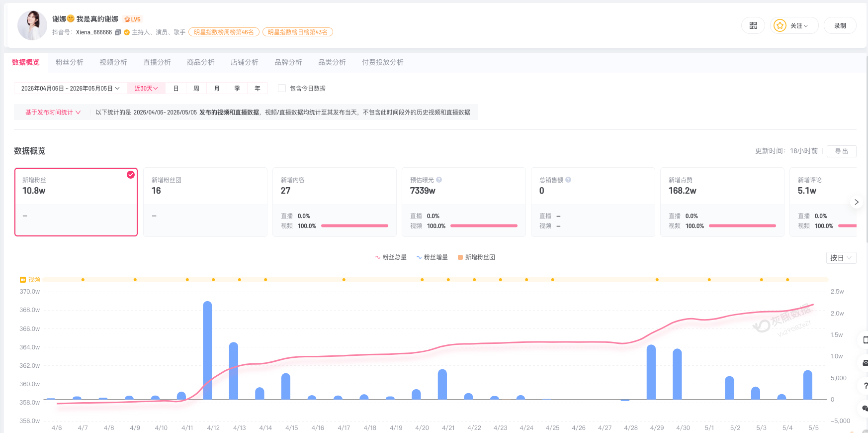Expand the 近30天 dropdown
Viewport: 868px width, 433px height.
[146, 88]
